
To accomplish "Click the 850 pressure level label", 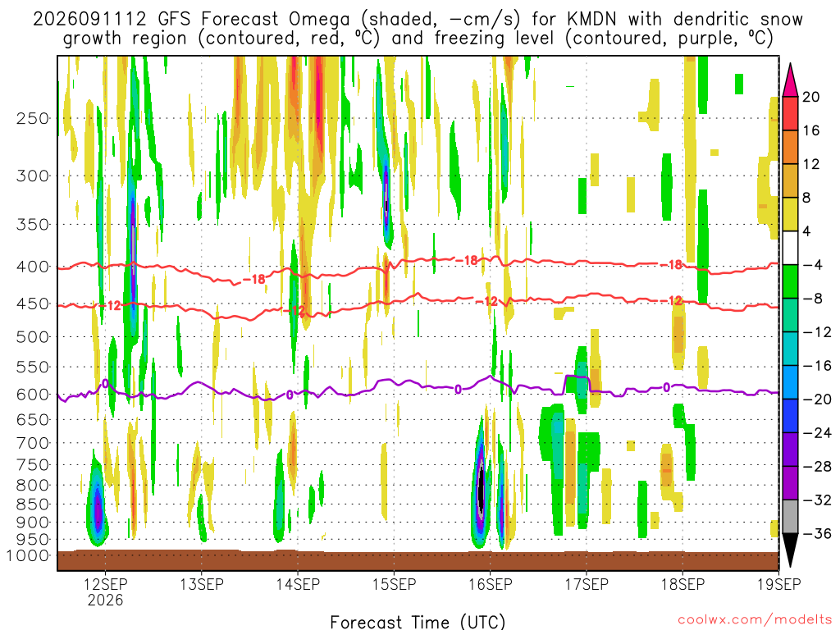I will pyautogui.click(x=32, y=504).
